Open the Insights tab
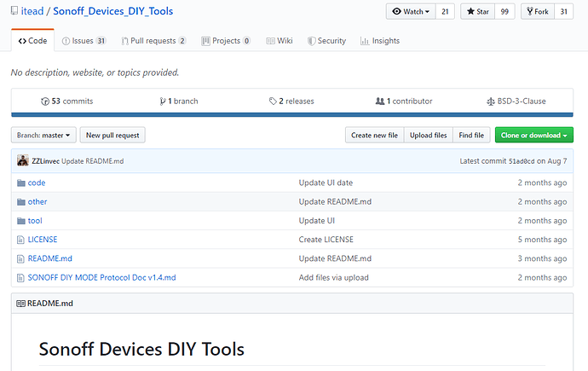 [380, 41]
